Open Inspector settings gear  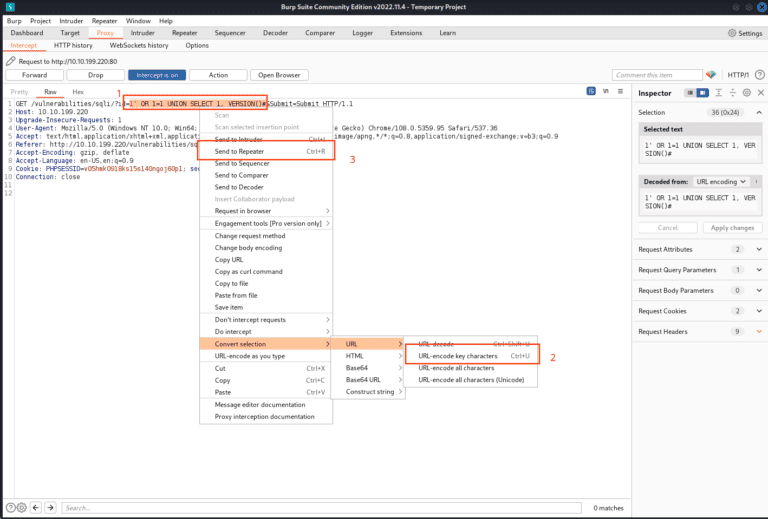[x=745, y=93]
